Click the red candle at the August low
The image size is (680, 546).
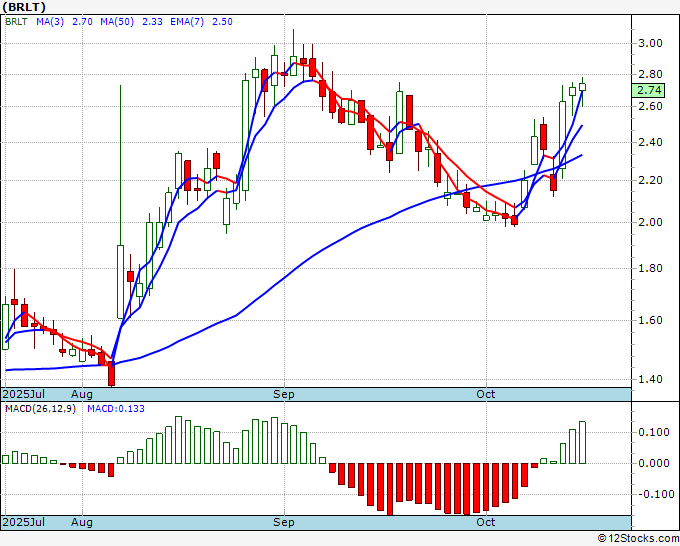111,373
